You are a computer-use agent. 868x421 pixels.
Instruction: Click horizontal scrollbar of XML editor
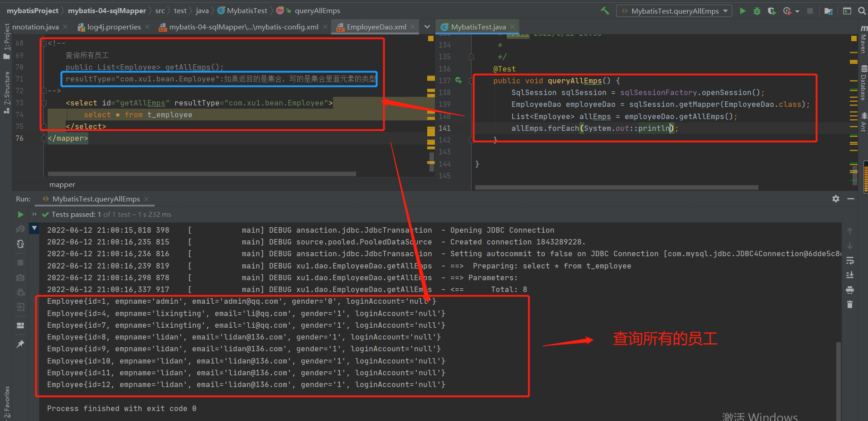[x=202, y=174]
